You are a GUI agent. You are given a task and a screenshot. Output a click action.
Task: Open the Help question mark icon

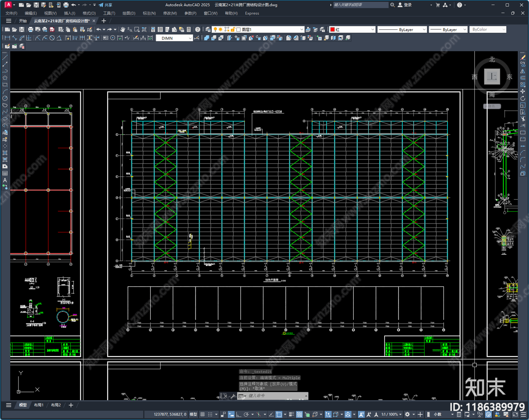[x=197, y=29]
